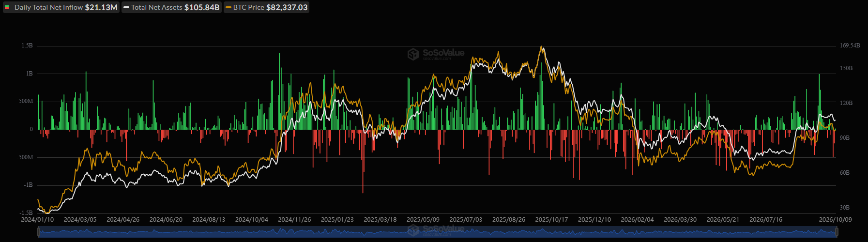868x242 pixels.
Task: Click the 150B label on the right axis
Action: coord(846,68)
